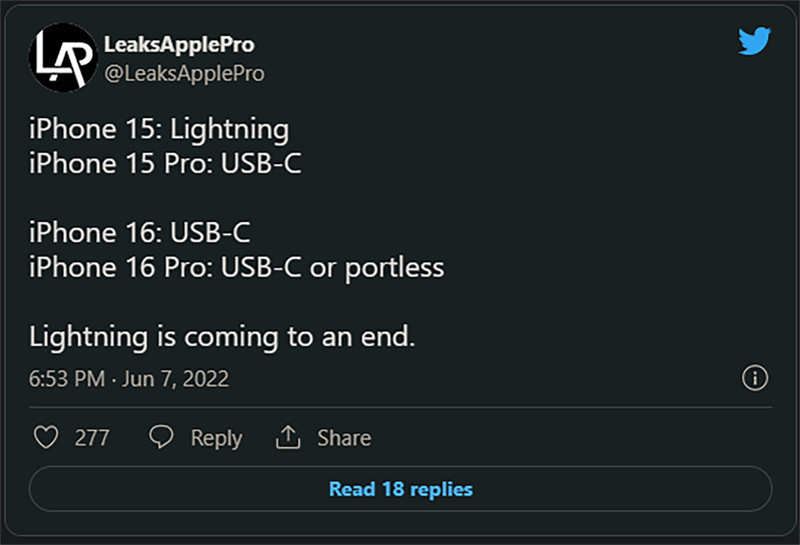
Task: Click Lightning is coming to an end text
Action: pyautogui.click(x=222, y=337)
